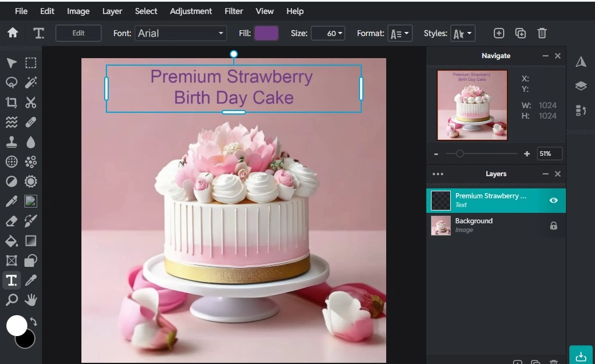
Task: Delete text using trash icon in toolbar
Action: pos(541,33)
